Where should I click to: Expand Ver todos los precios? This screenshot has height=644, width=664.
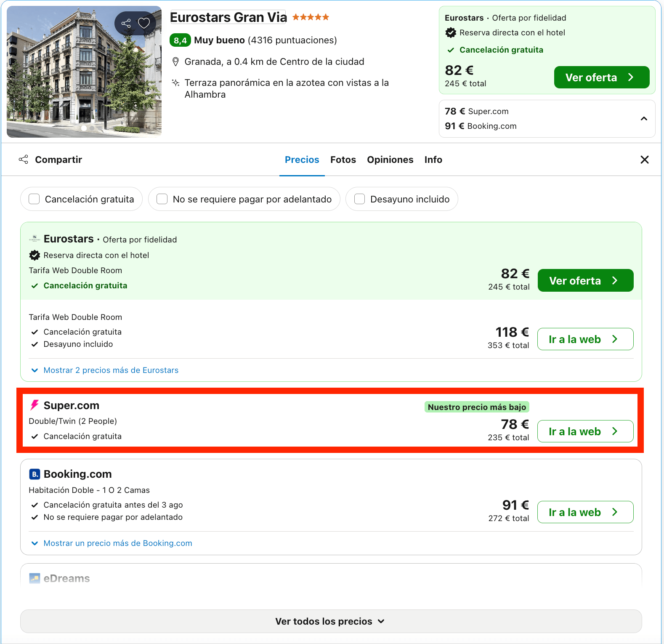[x=331, y=621]
